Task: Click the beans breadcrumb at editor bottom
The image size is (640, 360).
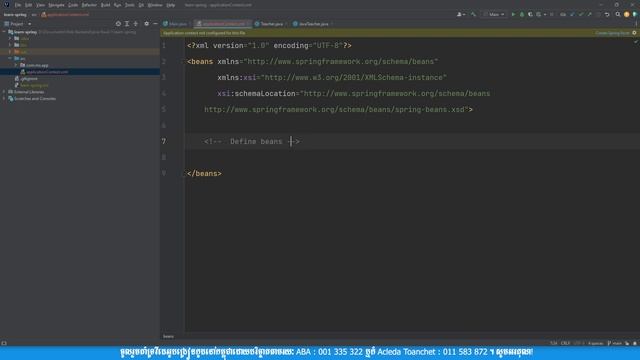Action: [x=168, y=336]
